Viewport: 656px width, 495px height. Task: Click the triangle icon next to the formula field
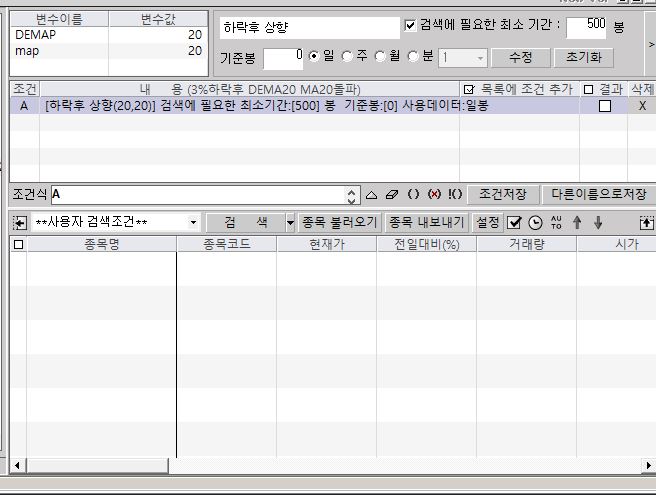pos(372,195)
